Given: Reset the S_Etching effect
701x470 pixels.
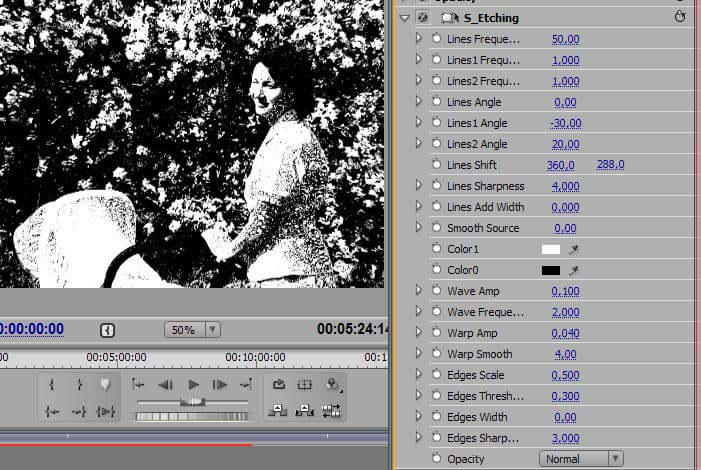Looking at the screenshot, I should [680, 17].
